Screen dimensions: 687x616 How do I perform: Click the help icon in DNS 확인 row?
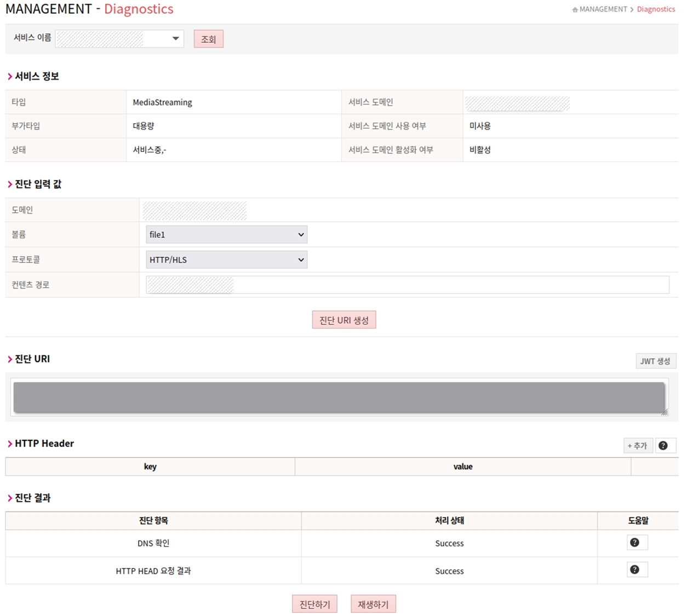[x=634, y=543]
